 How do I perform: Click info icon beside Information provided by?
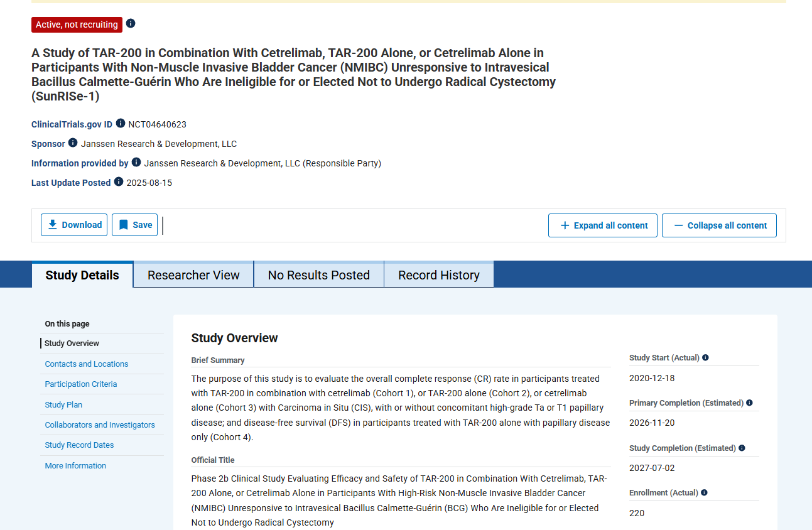point(136,162)
